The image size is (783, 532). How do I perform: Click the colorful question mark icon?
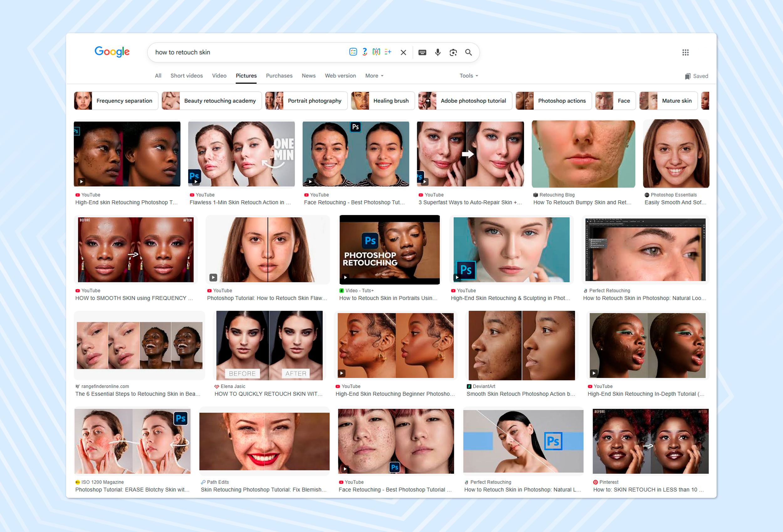point(365,52)
